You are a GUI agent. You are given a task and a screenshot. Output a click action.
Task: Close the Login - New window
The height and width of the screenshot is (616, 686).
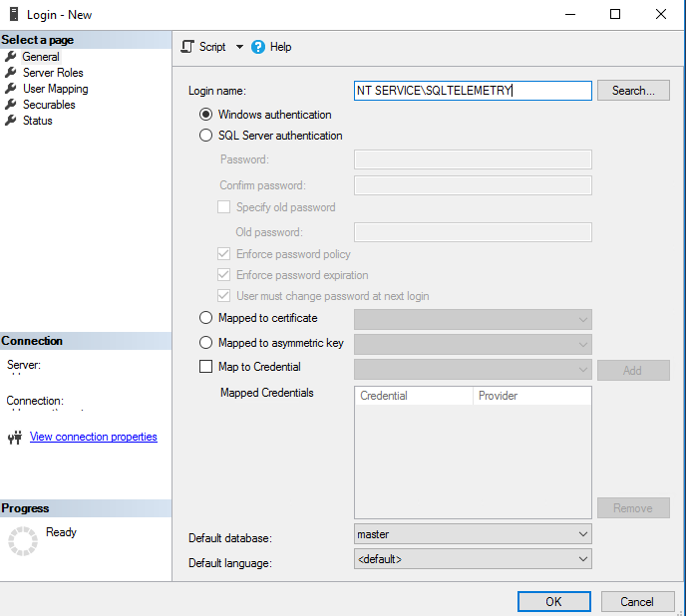(x=661, y=14)
